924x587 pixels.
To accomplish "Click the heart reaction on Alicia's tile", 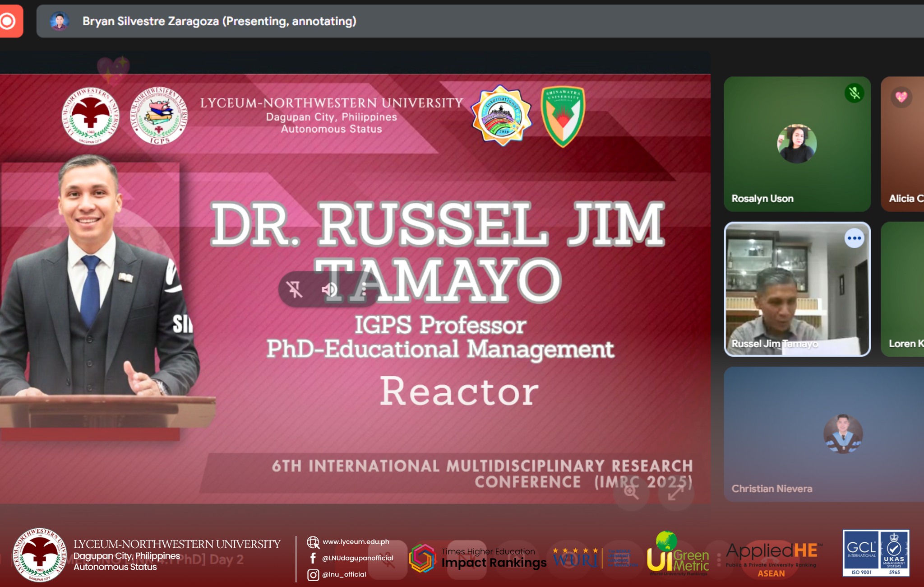I will pos(901,97).
